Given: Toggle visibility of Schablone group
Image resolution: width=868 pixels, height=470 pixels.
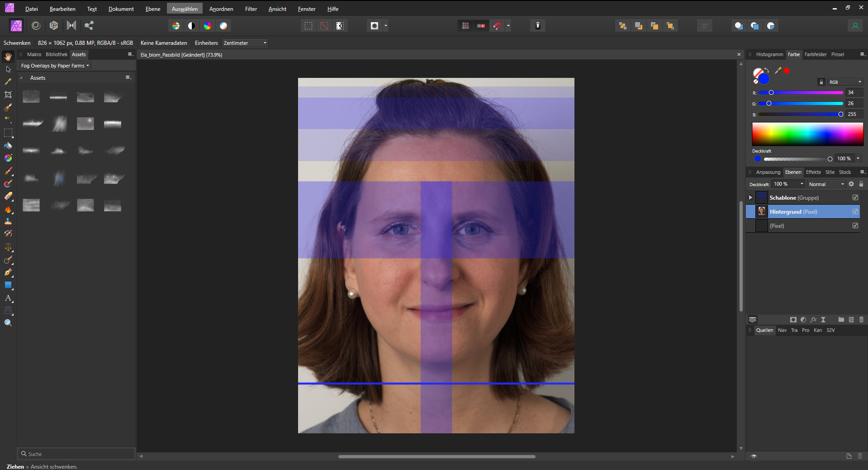Looking at the screenshot, I should coord(855,197).
